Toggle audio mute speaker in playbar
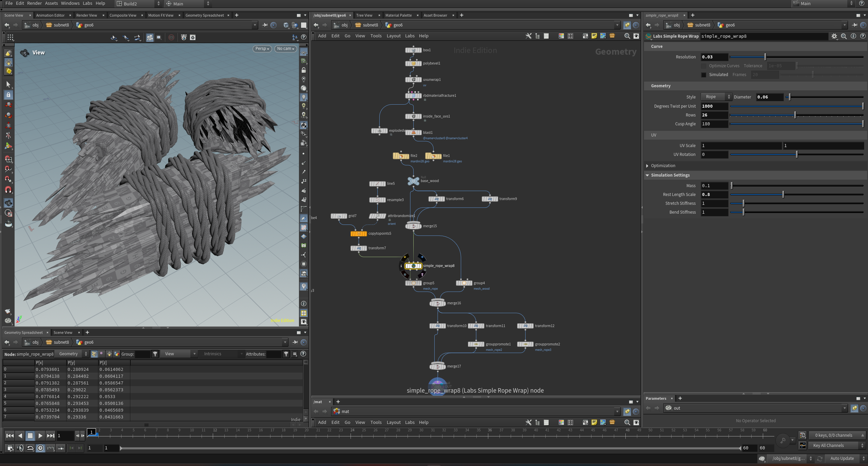The image size is (868, 466). click(20, 448)
